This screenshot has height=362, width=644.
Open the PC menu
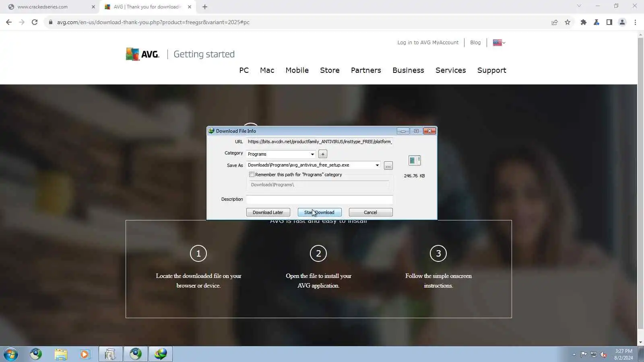244,70
